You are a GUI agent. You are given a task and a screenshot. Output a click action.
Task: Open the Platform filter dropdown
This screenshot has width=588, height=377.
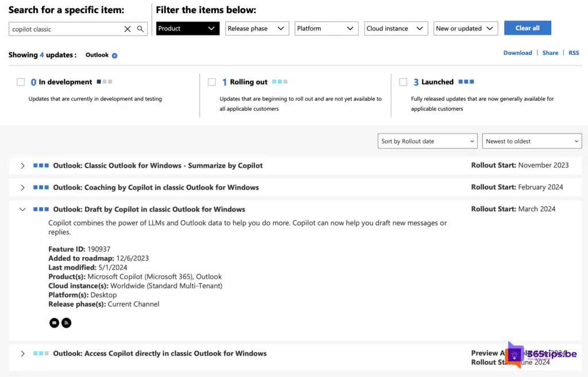coord(326,29)
